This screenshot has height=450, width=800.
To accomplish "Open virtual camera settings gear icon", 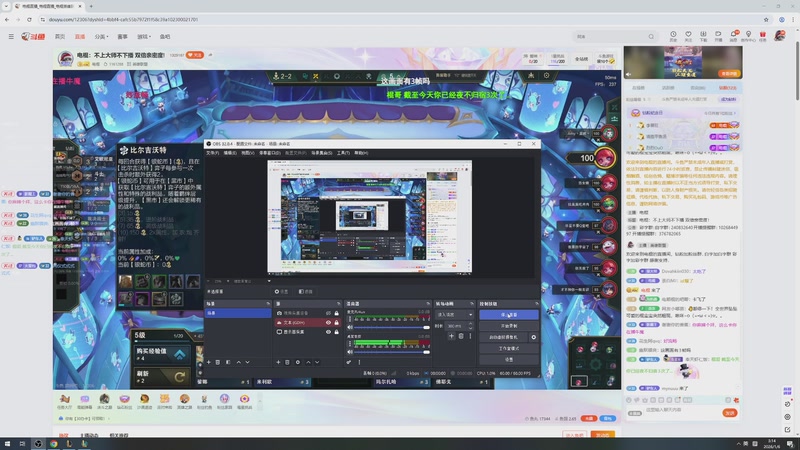I will click(x=534, y=337).
